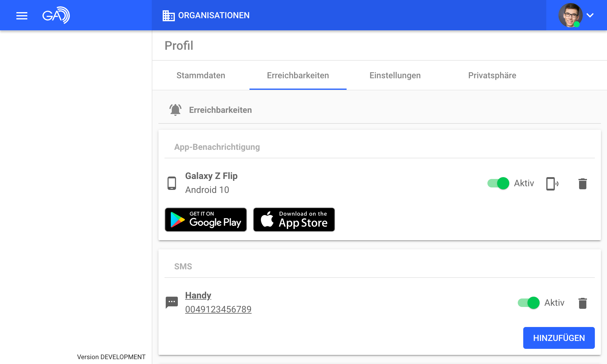Switch to the Stammdaten tab

[x=201, y=75]
